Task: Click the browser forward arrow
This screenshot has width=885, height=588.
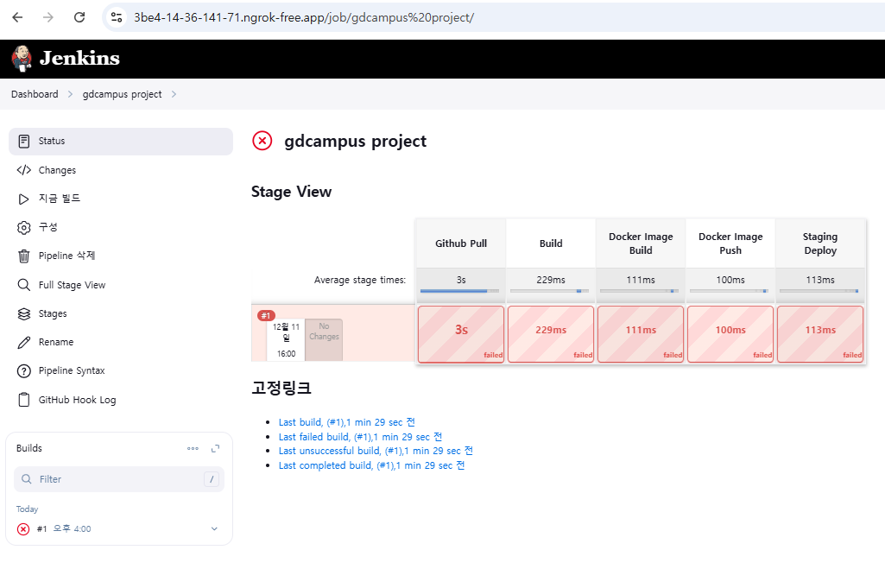Action: click(x=48, y=17)
